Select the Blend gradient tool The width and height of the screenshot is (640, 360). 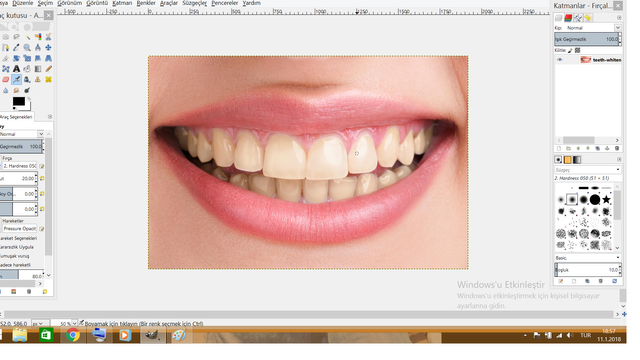tap(38, 69)
